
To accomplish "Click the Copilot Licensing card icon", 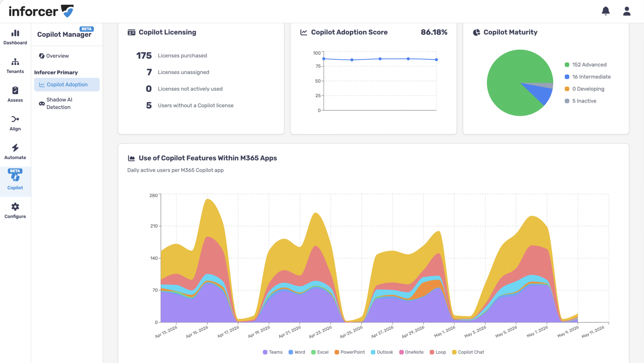I will [131, 32].
